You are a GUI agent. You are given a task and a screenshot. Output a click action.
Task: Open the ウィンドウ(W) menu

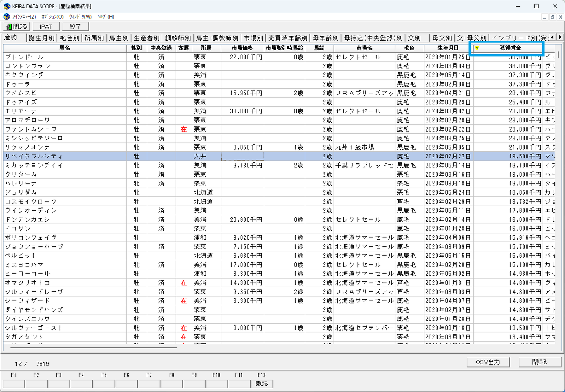(80, 17)
